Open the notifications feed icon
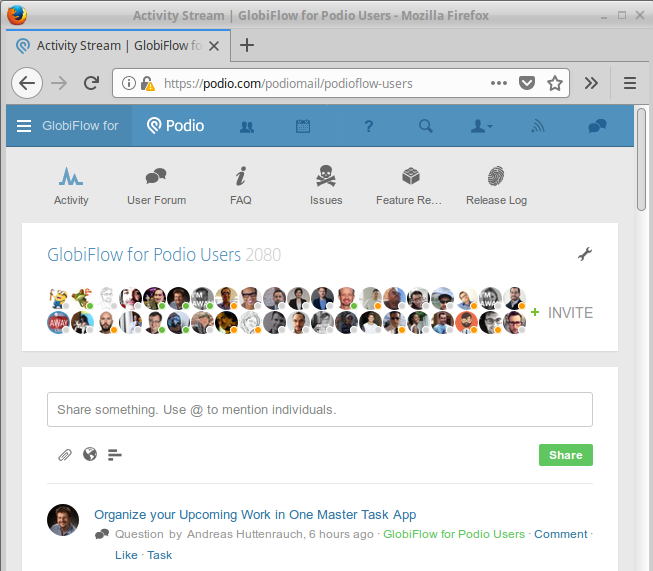 538,126
